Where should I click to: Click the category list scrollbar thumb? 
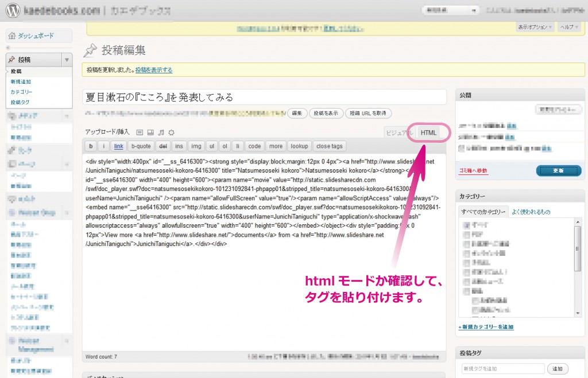pyautogui.click(x=578, y=248)
